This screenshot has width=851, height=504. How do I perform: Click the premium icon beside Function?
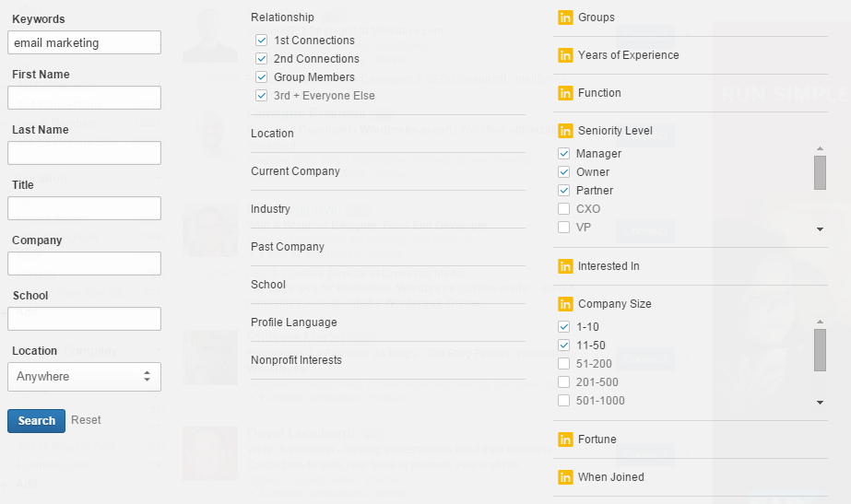pos(565,93)
